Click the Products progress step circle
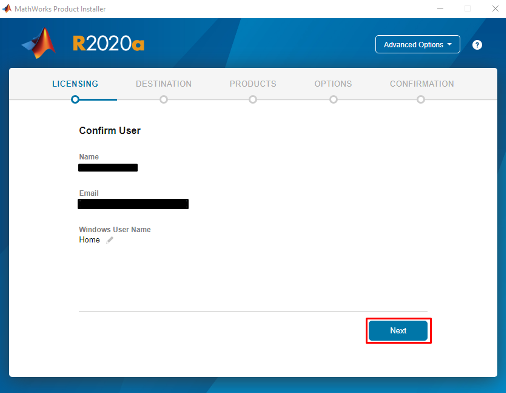The height and width of the screenshot is (393, 506). click(x=253, y=99)
